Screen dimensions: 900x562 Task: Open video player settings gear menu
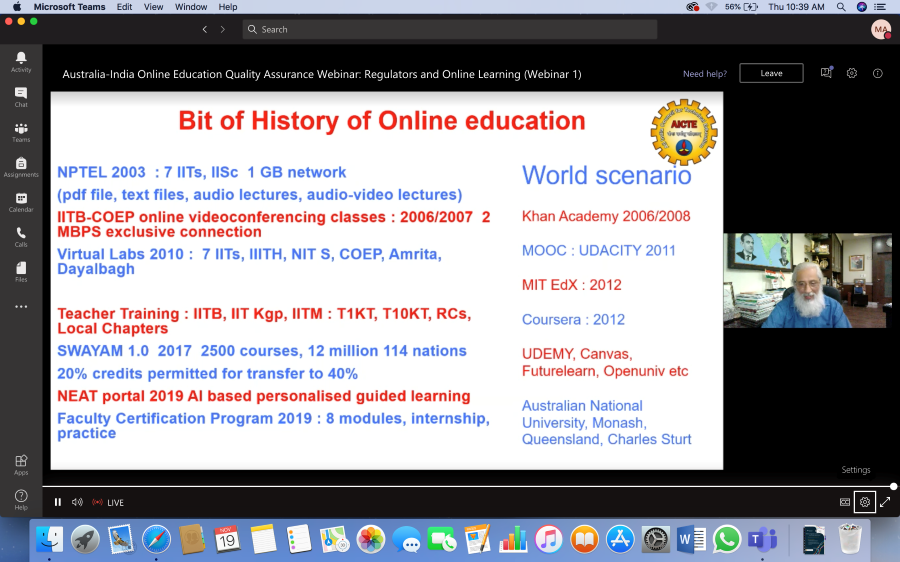(865, 502)
